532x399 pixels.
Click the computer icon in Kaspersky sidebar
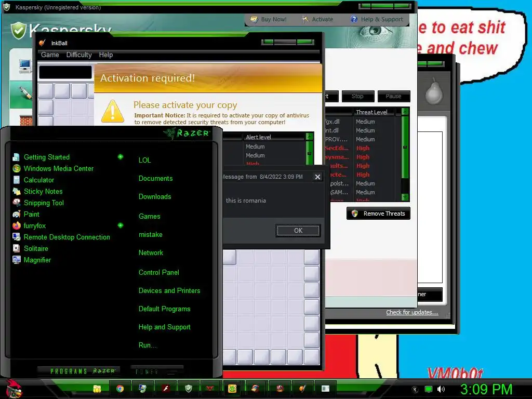(x=25, y=66)
